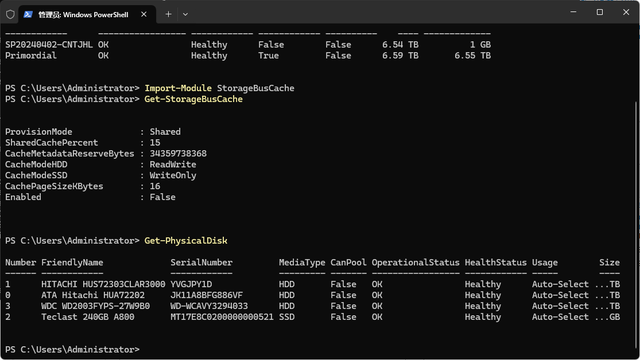Click the PowerShell icon on the tab
The width and height of the screenshot is (640, 360).
tap(28, 15)
